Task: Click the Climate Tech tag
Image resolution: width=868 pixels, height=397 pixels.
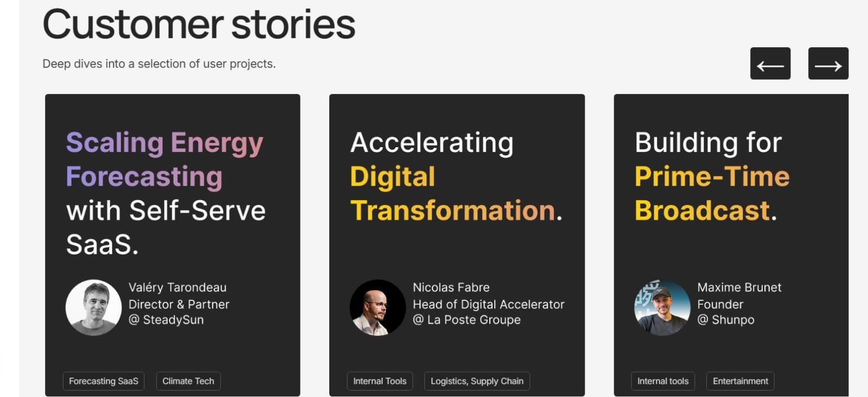Action: (188, 381)
